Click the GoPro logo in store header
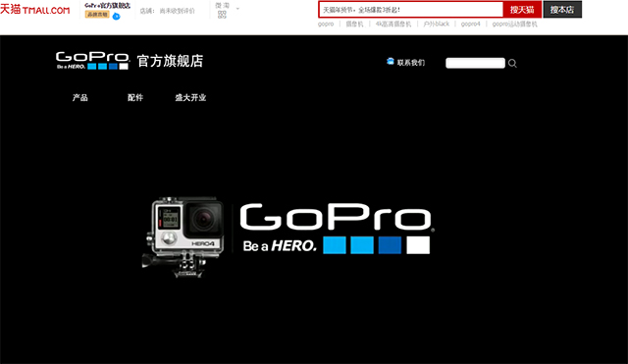This screenshot has height=364, width=628. pyautogui.click(x=92, y=61)
